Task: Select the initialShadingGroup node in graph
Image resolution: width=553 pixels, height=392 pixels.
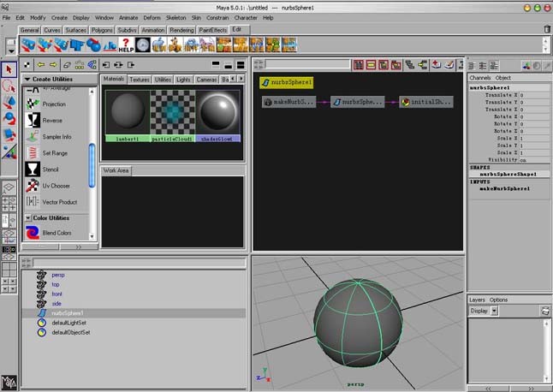Action: click(425, 102)
